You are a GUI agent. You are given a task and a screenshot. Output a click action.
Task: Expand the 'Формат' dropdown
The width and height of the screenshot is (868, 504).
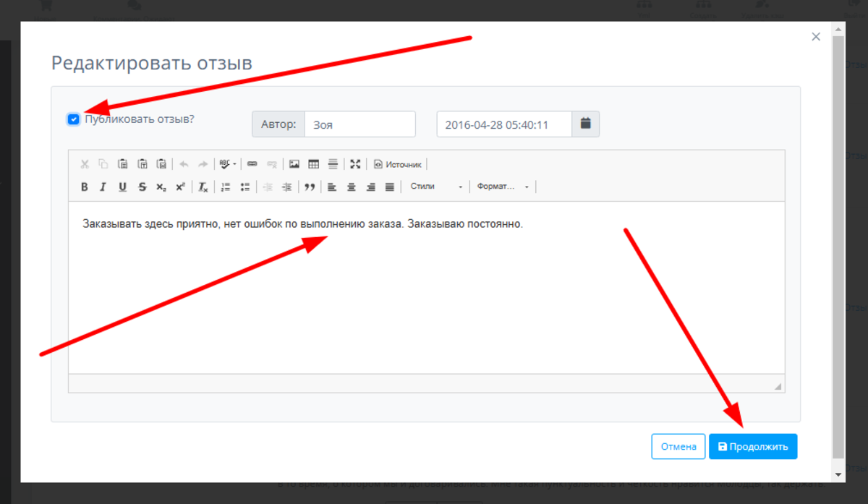(x=503, y=187)
